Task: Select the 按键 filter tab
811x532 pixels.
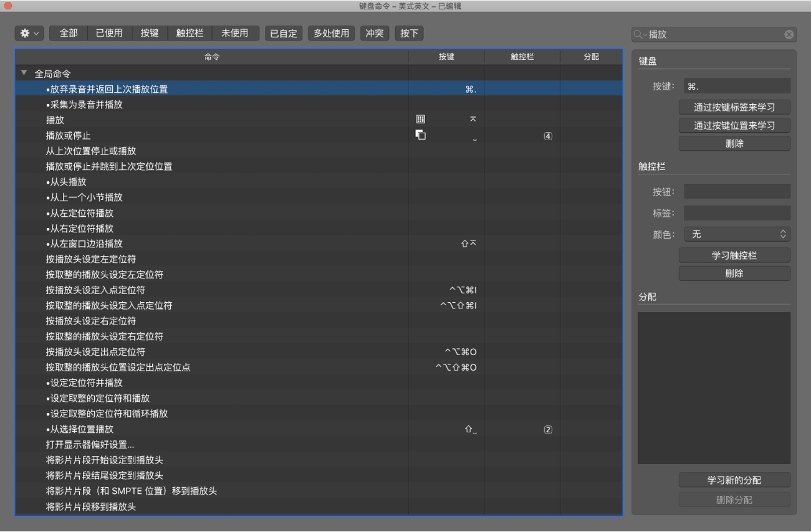Action: (x=150, y=33)
